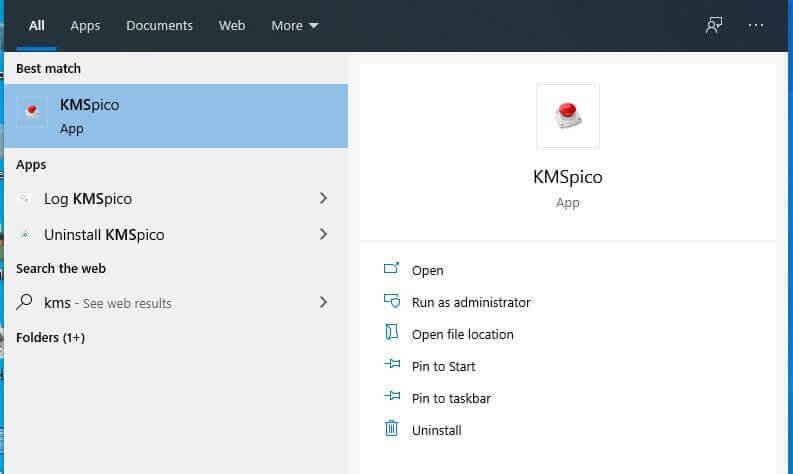Click the KMSpico title in preview pane
This screenshot has width=793, height=474.
[567, 177]
